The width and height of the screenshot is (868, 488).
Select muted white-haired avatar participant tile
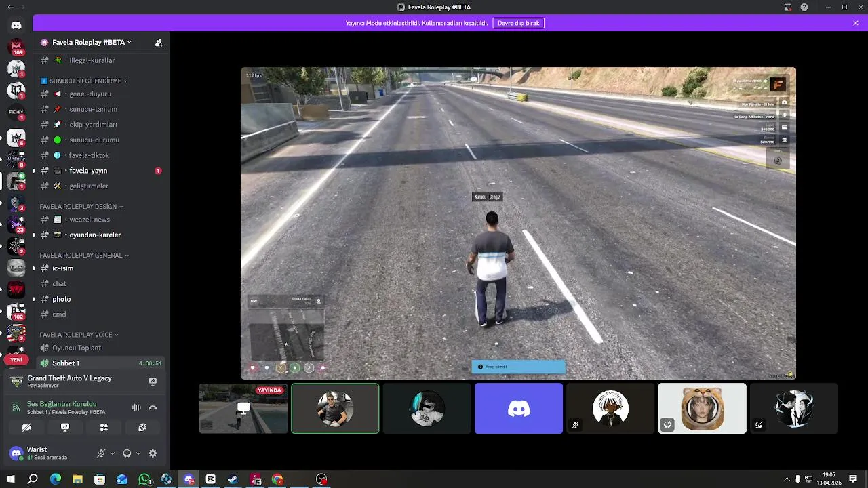coord(610,408)
